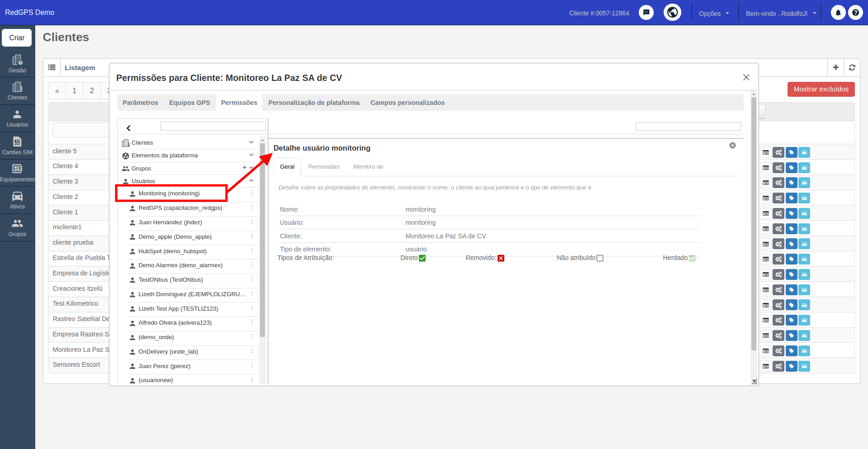Select the Membro de tab
The height and width of the screenshot is (449, 868).
click(368, 167)
